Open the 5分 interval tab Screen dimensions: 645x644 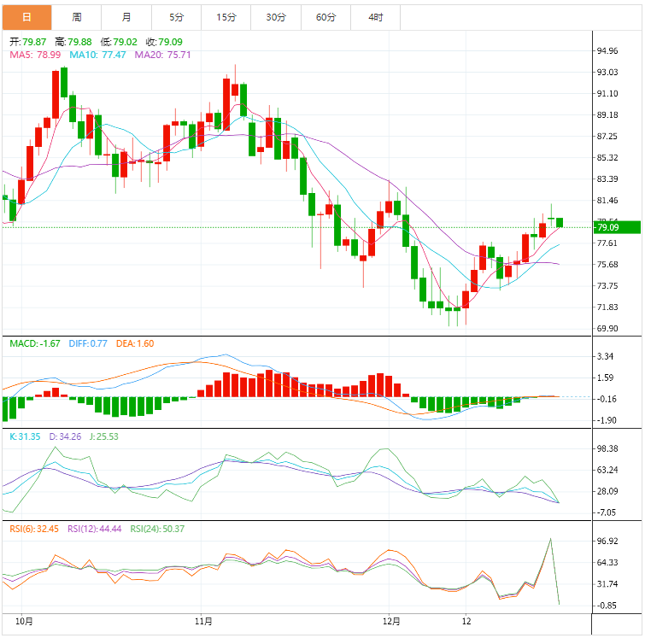tap(176, 17)
